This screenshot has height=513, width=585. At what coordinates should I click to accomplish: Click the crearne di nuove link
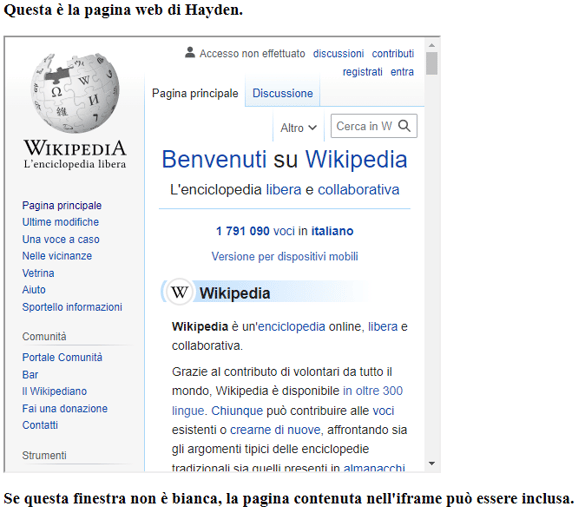pos(275,430)
